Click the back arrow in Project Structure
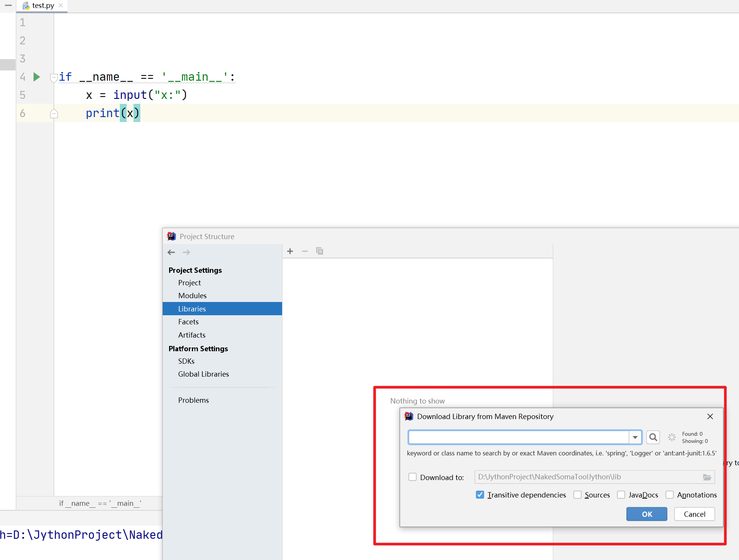739x560 pixels. 171,252
